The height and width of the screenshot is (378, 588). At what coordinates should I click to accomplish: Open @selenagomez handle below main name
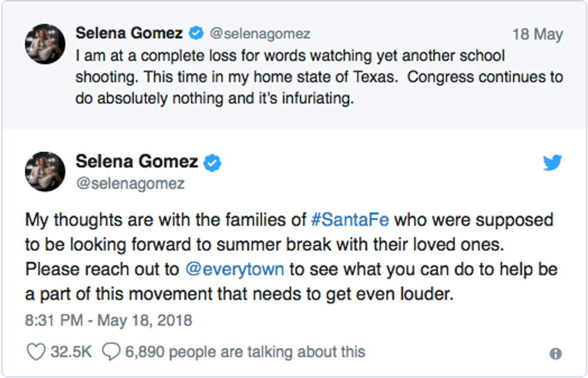pos(130,182)
